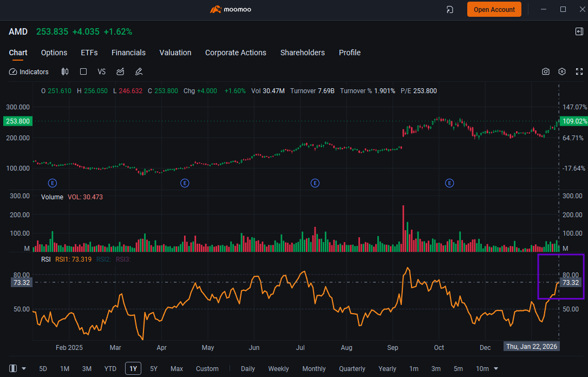Viewport: 588px width, 377px height.
Task: Open the Shareholders tab
Action: [303, 53]
